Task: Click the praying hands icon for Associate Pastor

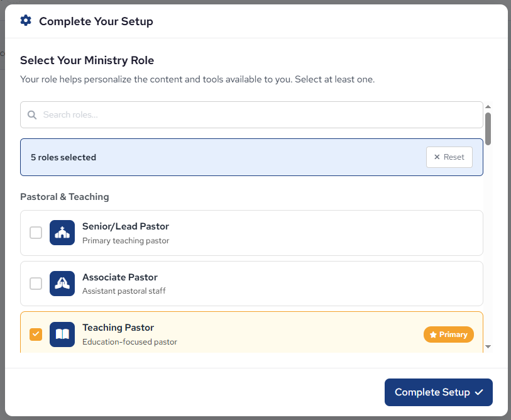Action: tap(62, 284)
